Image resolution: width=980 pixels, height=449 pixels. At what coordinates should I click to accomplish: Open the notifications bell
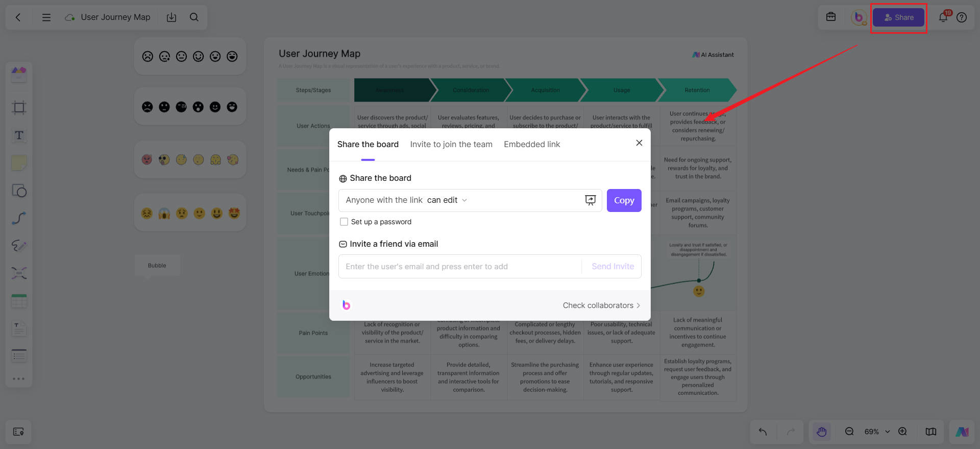click(943, 17)
